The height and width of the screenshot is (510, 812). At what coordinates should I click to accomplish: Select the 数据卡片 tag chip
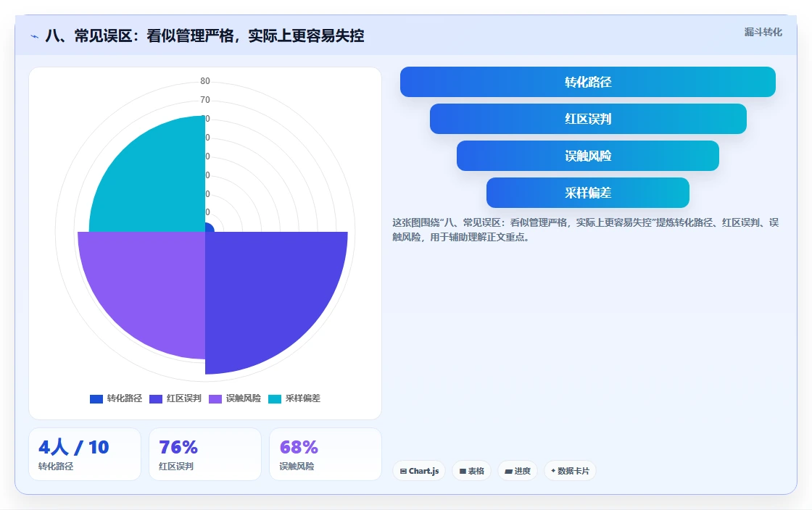coord(570,471)
